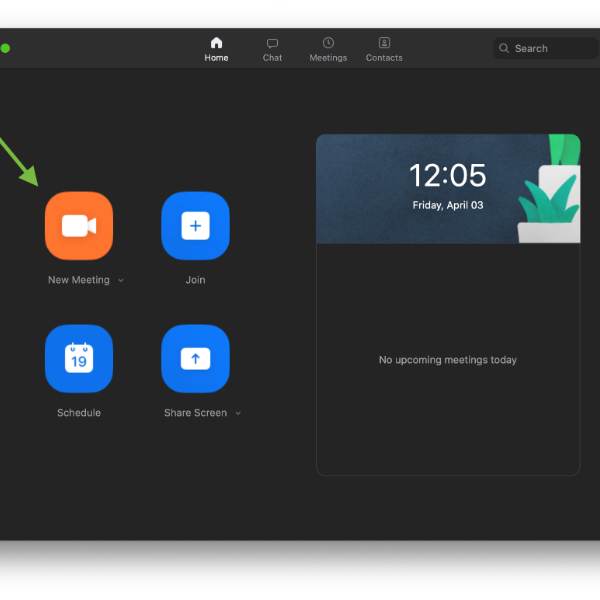
Task: Click the magnifying glass search icon
Action: pos(504,48)
